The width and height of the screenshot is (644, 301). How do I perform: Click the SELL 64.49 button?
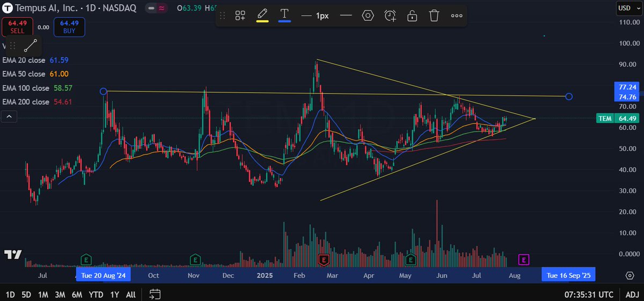coord(17,27)
